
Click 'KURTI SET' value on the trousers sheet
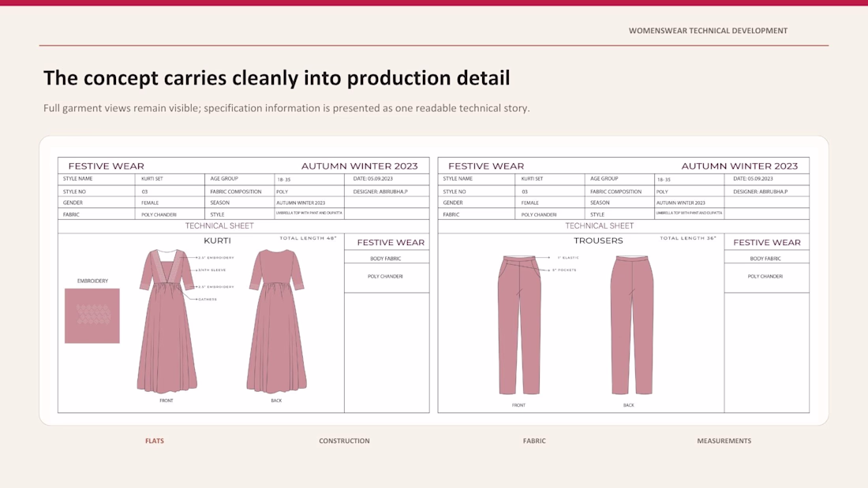pyautogui.click(x=532, y=179)
